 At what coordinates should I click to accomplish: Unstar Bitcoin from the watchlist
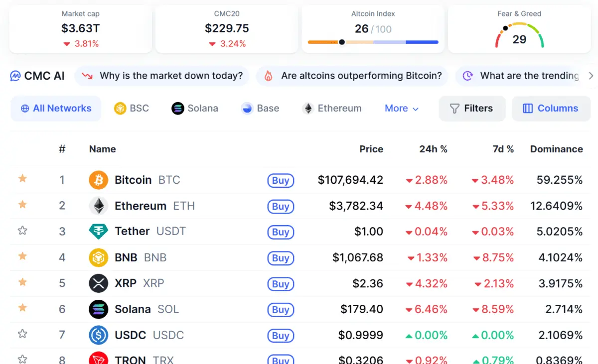point(22,178)
